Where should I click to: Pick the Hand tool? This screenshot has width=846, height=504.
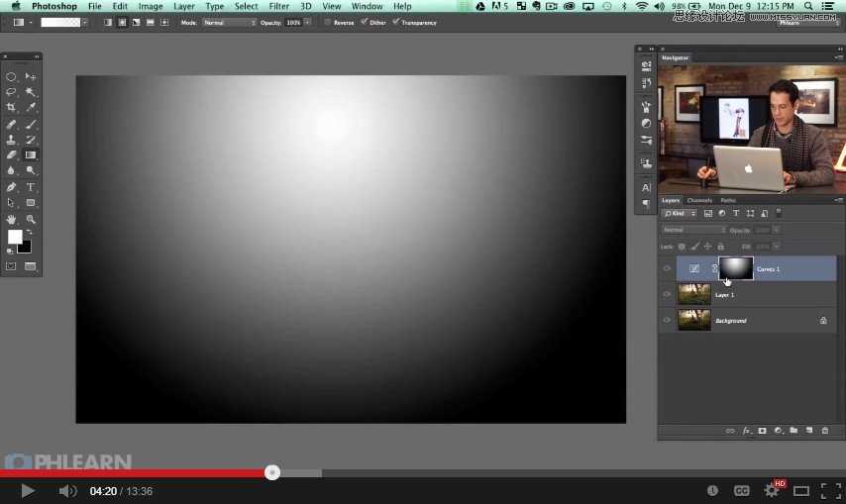click(11, 219)
